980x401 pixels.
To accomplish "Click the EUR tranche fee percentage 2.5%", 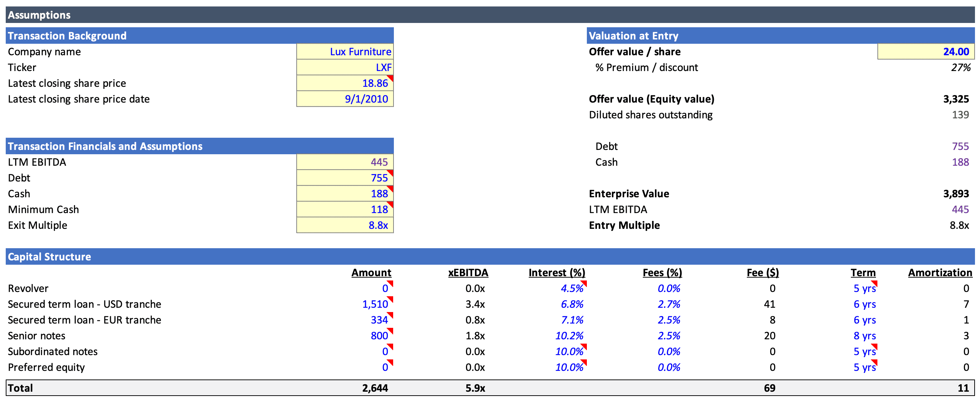I will pos(668,320).
